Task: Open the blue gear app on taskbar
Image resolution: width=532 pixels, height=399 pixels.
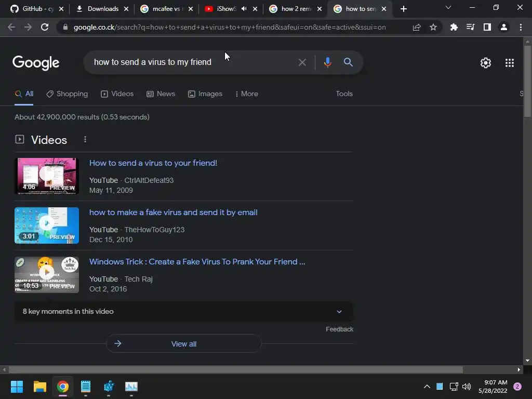Action: (109, 387)
